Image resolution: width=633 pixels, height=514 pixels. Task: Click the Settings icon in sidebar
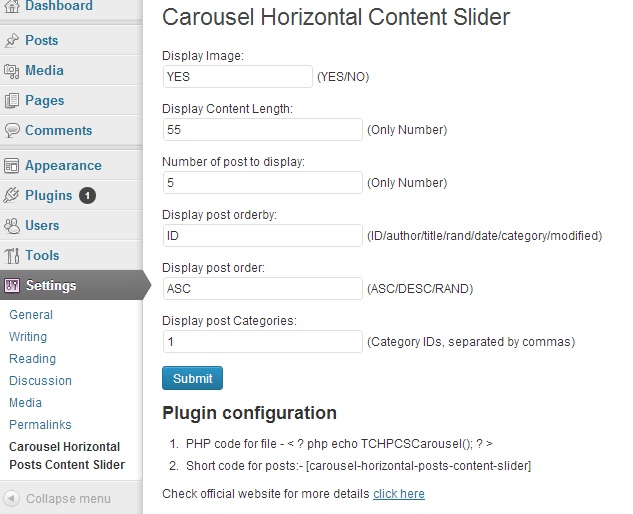[12, 285]
